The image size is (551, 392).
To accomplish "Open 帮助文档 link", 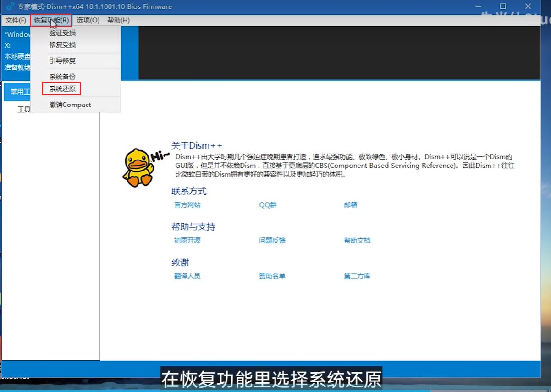I will [x=357, y=240].
